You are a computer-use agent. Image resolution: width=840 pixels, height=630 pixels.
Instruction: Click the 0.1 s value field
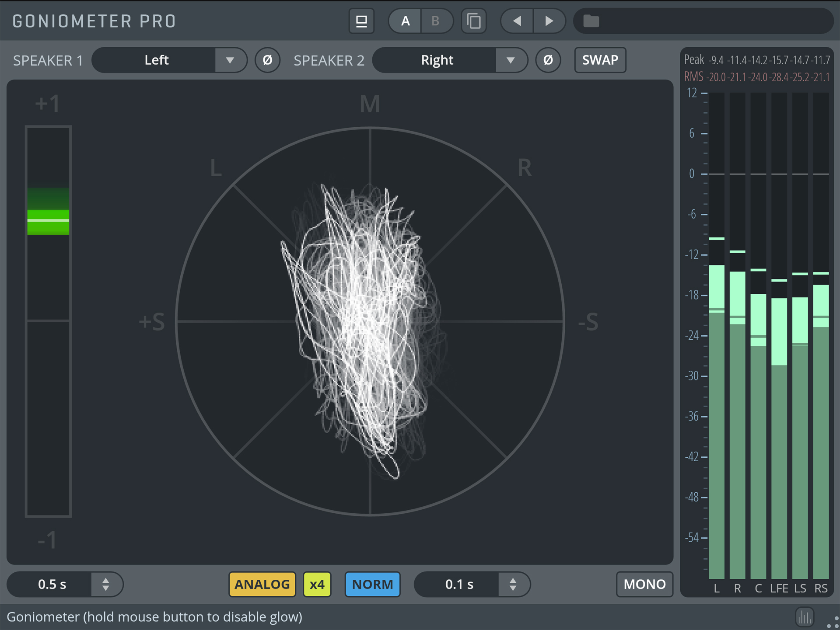click(x=458, y=584)
